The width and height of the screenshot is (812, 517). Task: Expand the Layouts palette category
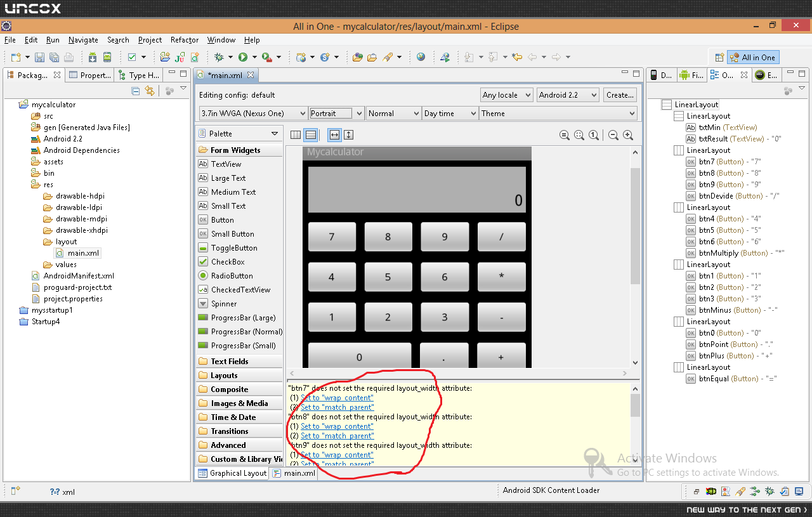click(239, 376)
